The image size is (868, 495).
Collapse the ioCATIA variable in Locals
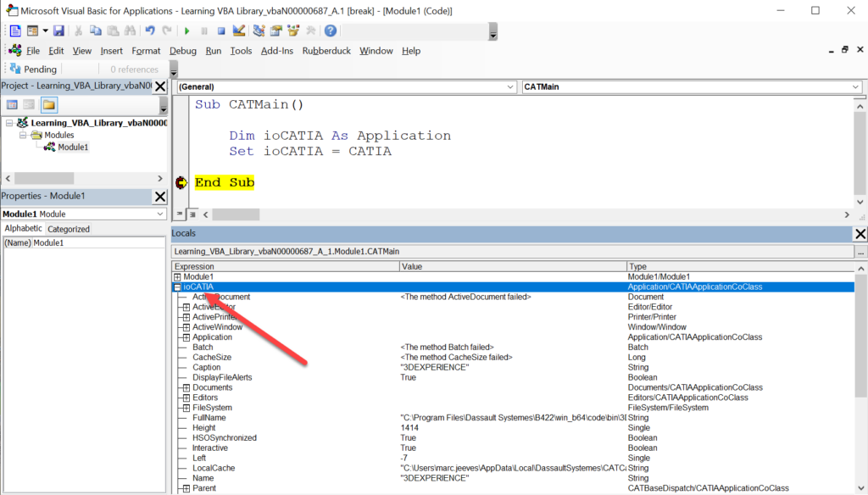(x=177, y=287)
